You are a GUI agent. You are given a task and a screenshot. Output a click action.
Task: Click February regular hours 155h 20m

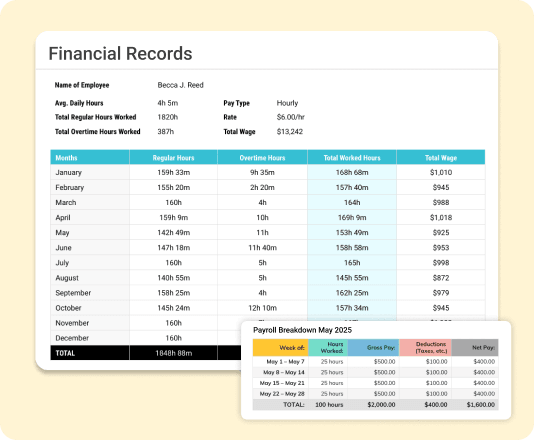coord(173,187)
